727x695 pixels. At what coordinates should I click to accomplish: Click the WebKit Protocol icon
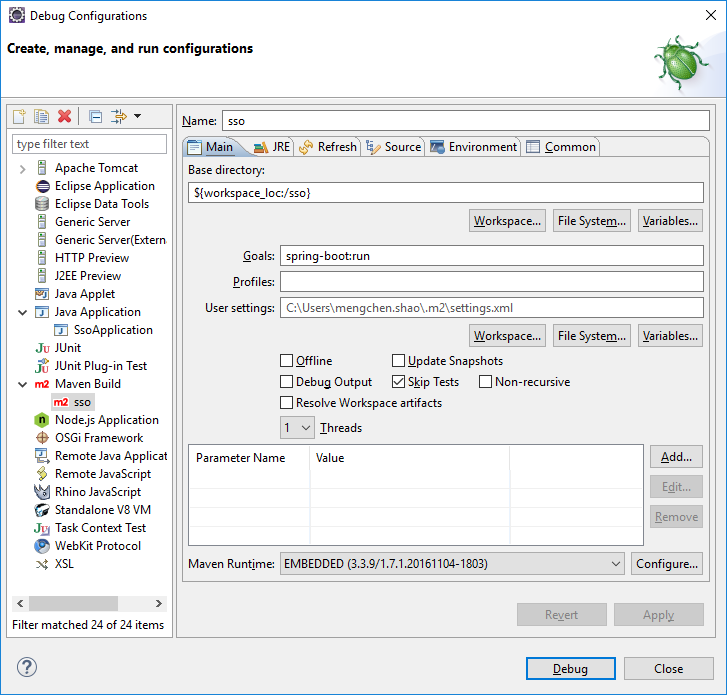click(42, 546)
